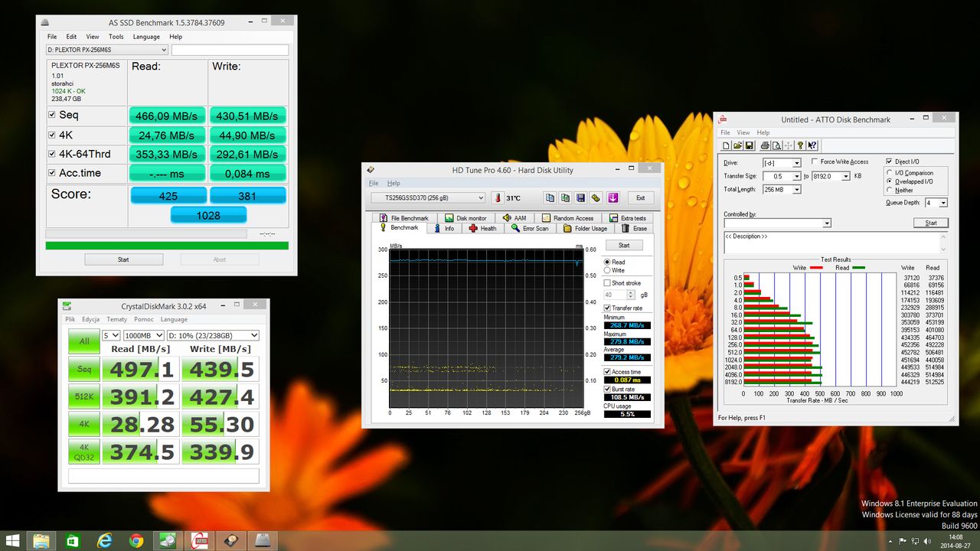980x551 pixels.
Task: Switch to the Error Scan tab in HD Tune
Action: (530, 228)
